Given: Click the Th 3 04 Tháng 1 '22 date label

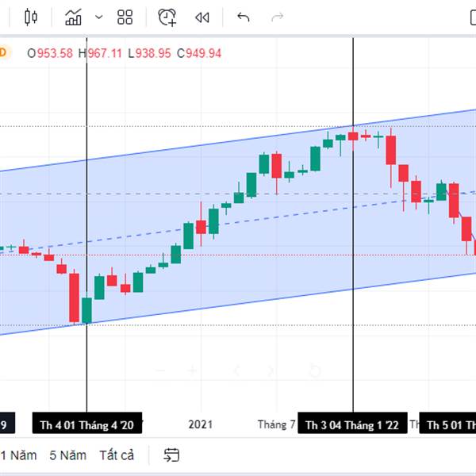Looking at the screenshot, I should click(352, 424).
